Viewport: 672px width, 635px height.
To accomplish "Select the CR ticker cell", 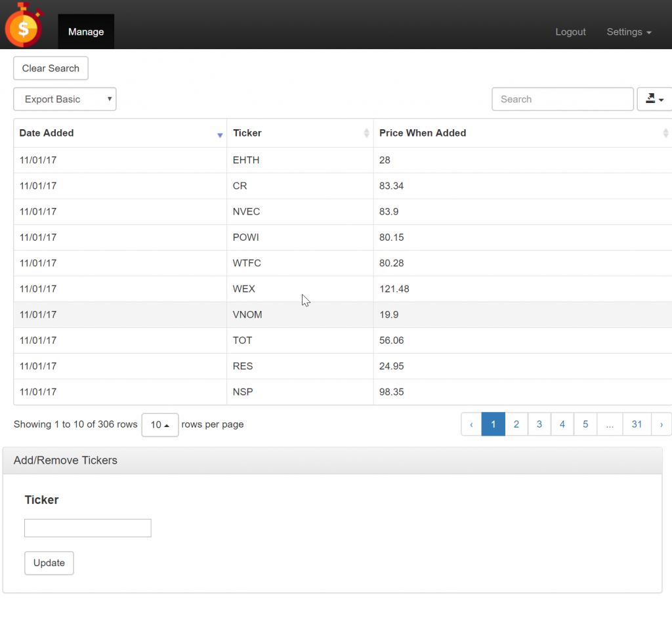I will [300, 186].
